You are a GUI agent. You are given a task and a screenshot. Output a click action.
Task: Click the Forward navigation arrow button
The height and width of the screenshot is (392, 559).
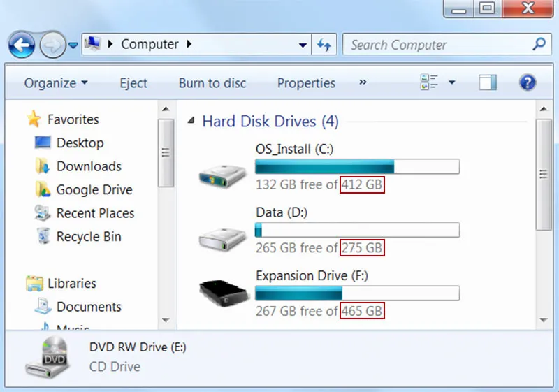(x=52, y=45)
